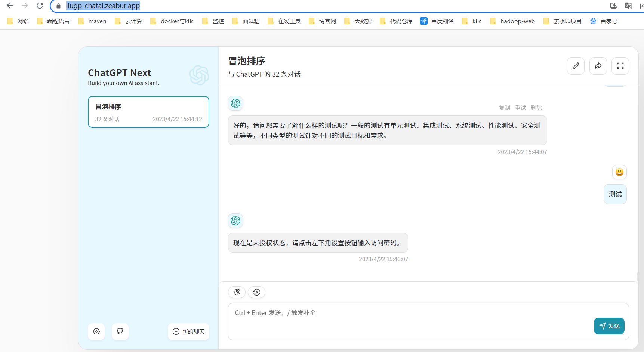Open the docker与k8s bookmark folder
Image resolution: width=644 pixels, height=352 pixels.
pos(172,21)
